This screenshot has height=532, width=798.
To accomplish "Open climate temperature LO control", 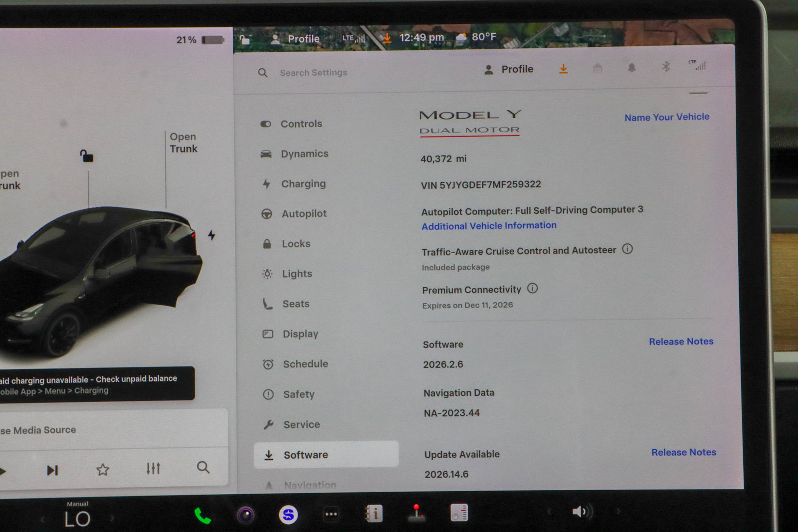I will coord(77,519).
